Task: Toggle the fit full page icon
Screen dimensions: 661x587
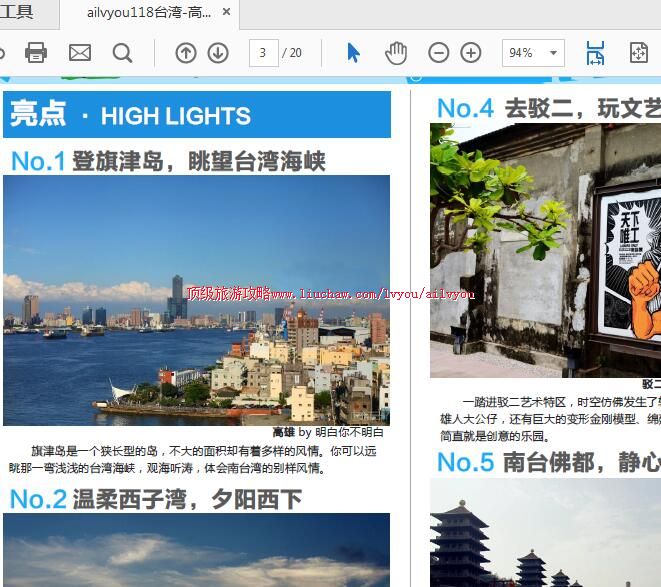Action: click(x=638, y=53)
